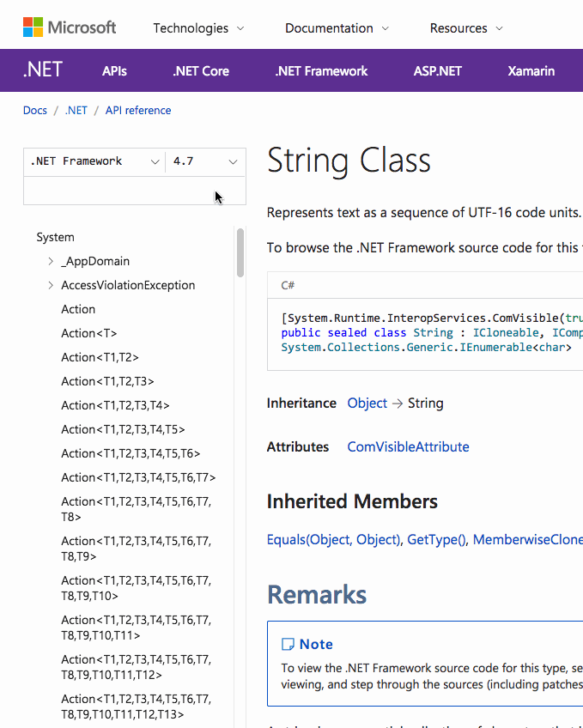Open the Xamarin section
Viewport: 583px width, 728px height.
[x=531, y=70]
